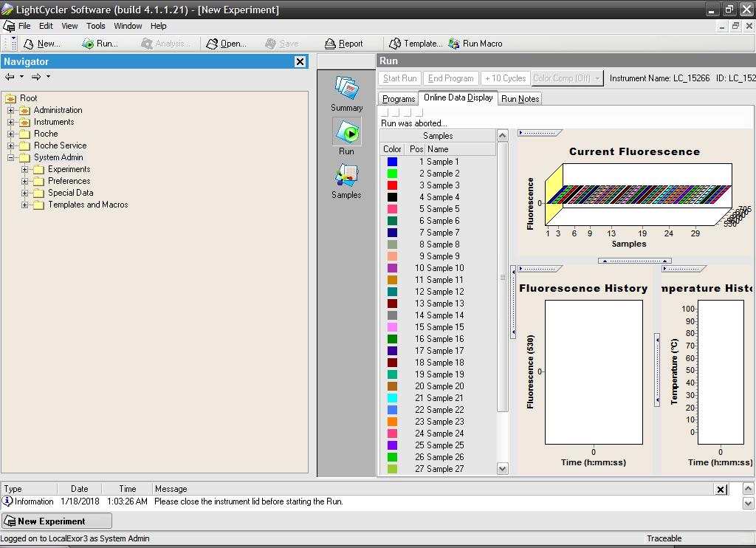Click the Name column header in samples table
The width and height of the screenshot is (756, 548).
461,149
